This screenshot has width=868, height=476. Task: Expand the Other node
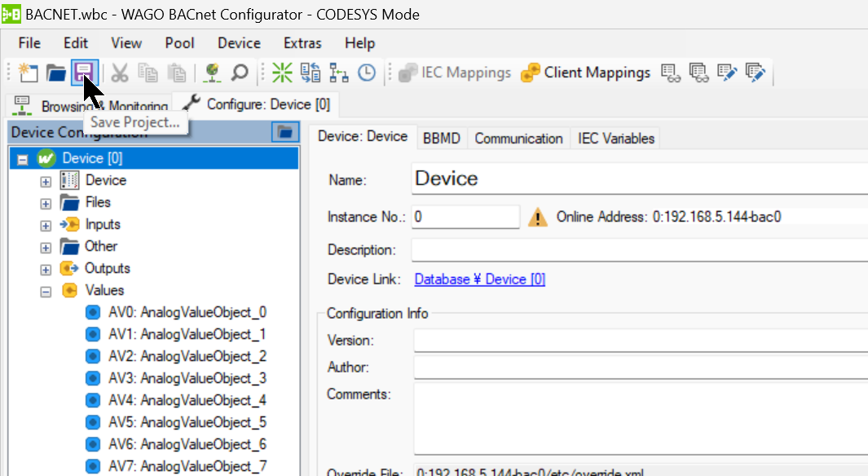46,248
